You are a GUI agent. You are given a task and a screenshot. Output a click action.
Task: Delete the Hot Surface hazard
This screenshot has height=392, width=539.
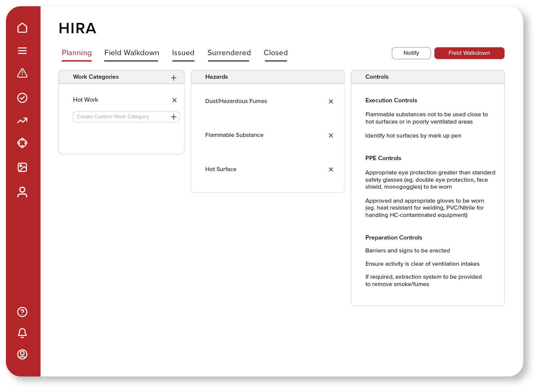coord(331,169)
